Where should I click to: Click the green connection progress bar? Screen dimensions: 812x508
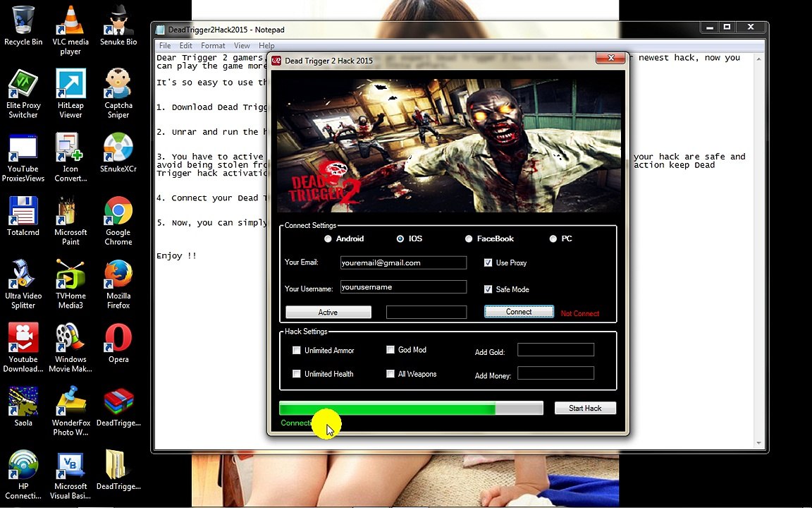tap(411, 409)
